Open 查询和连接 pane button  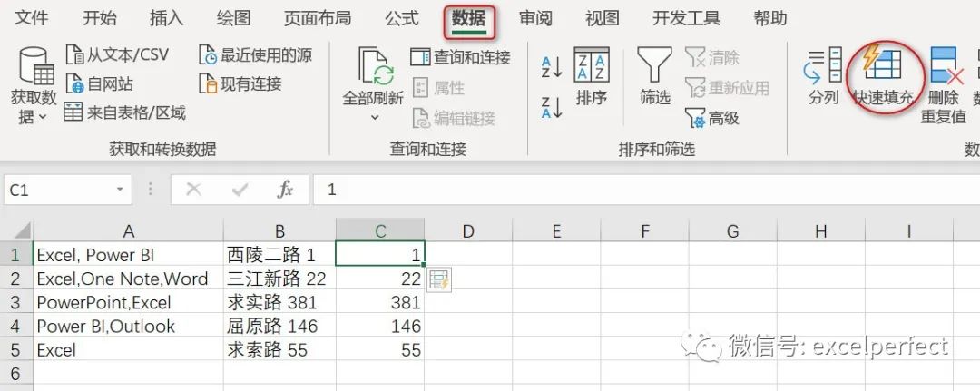coord(461,57)
